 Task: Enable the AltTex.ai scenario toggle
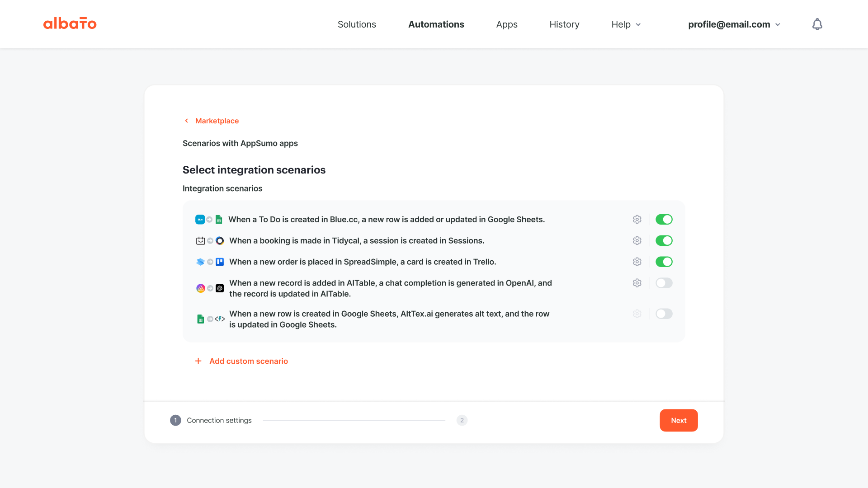point(664,314)
